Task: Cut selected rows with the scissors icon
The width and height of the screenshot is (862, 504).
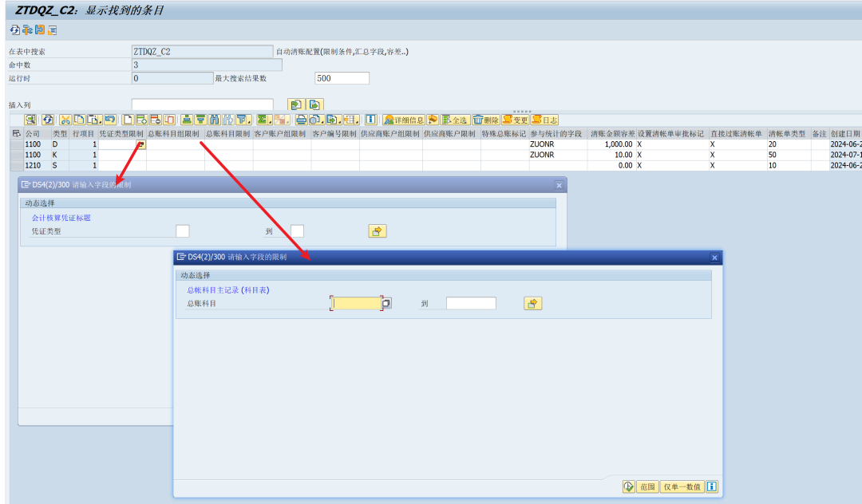Action: click(x=65, y=120)
